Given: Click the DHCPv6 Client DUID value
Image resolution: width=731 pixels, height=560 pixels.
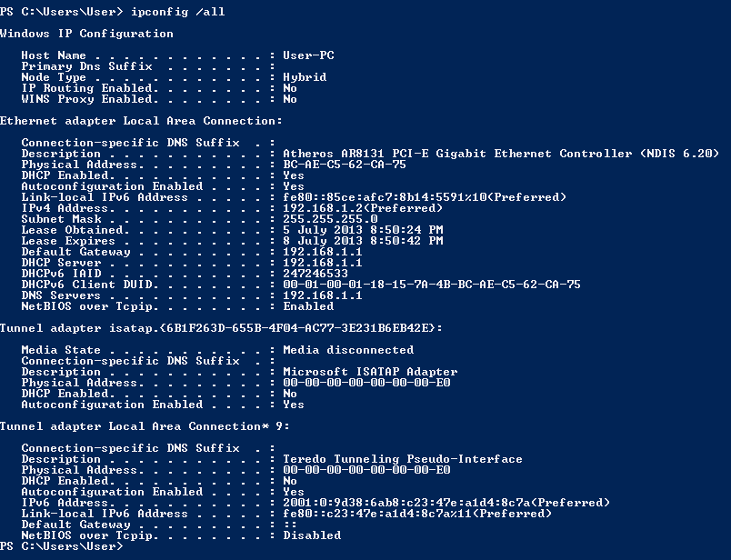Looking at the screenshot, I should [x=432, y=285].
